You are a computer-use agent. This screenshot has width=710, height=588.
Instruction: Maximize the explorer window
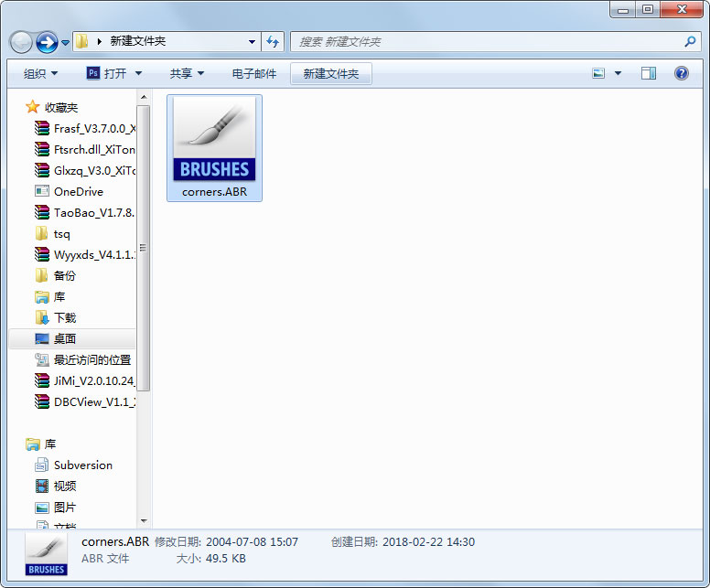click(648, 9)
